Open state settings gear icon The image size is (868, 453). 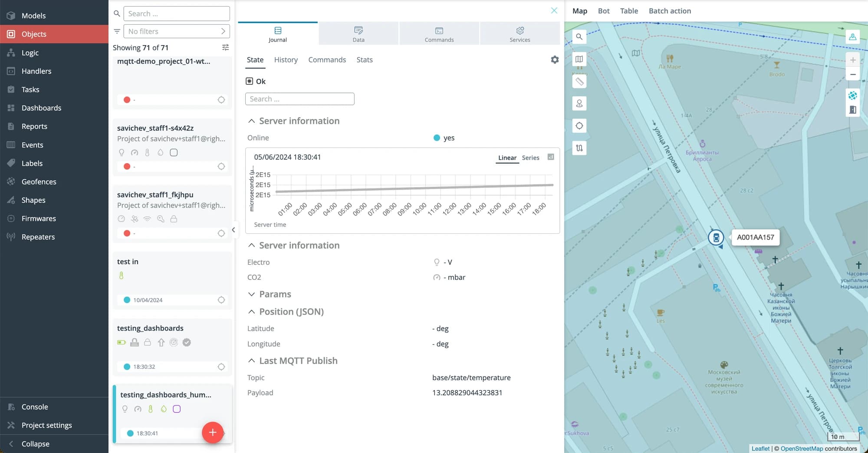[555, 60]
